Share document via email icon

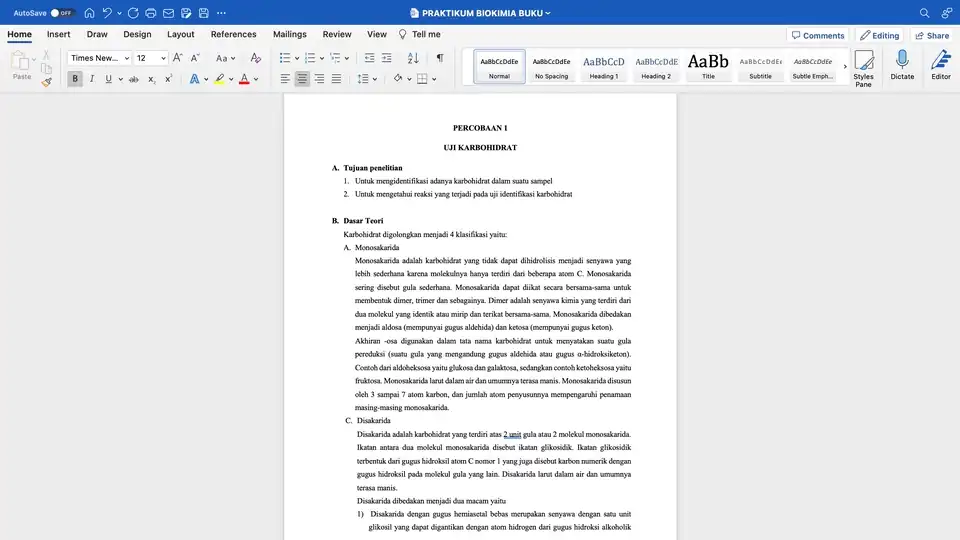[168, 13]
